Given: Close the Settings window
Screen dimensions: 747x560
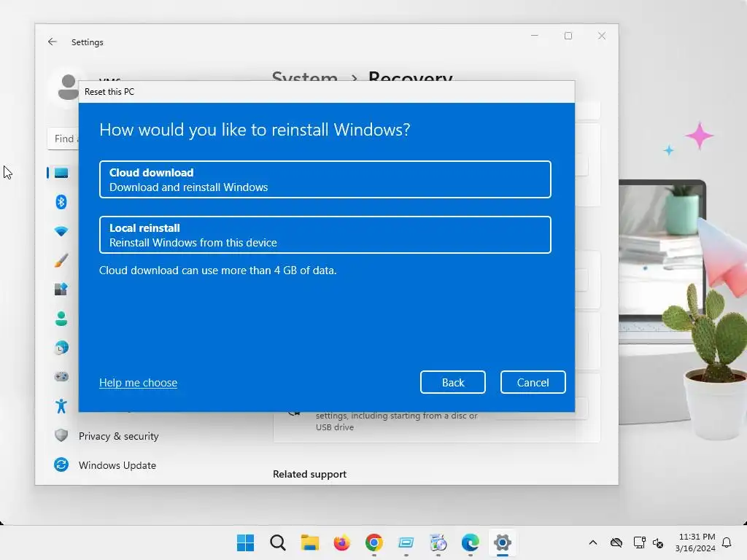Looking at the screenshot, I should (x=602, y=36).
